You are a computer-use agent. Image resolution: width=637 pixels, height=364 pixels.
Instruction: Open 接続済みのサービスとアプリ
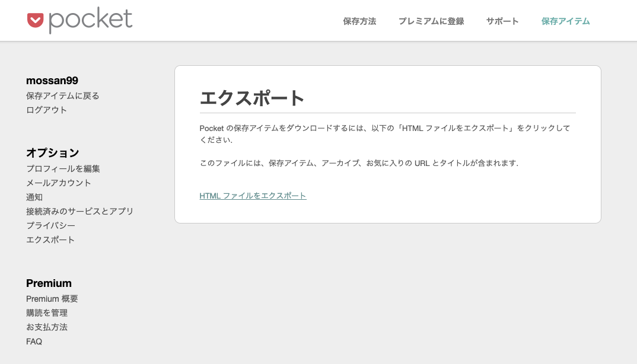[x=79, y=211]
